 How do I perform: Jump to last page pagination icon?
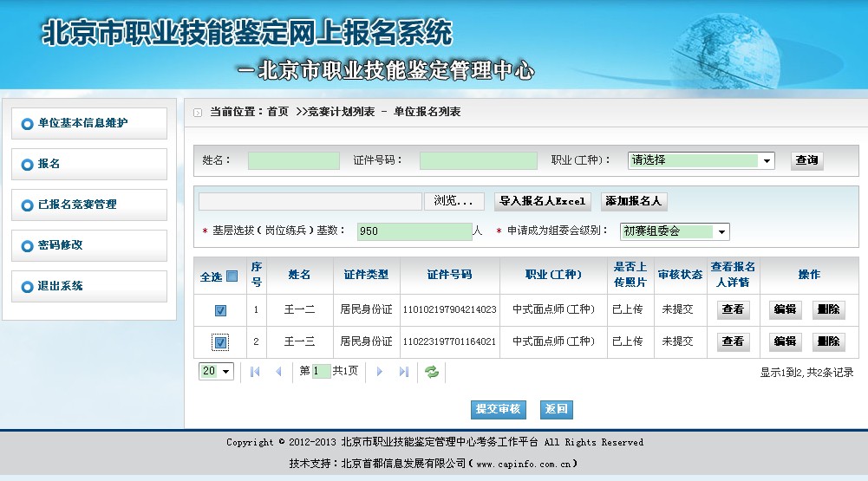403,372
